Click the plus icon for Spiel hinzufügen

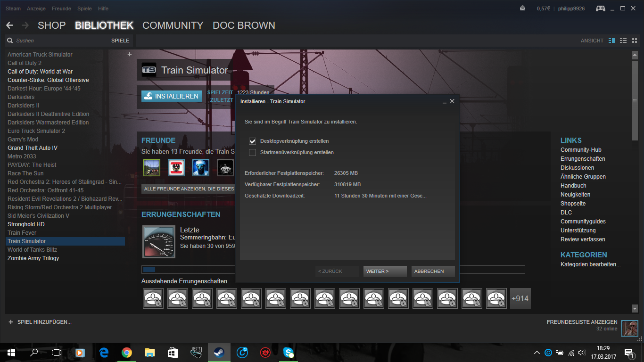(x=10, y=322)
